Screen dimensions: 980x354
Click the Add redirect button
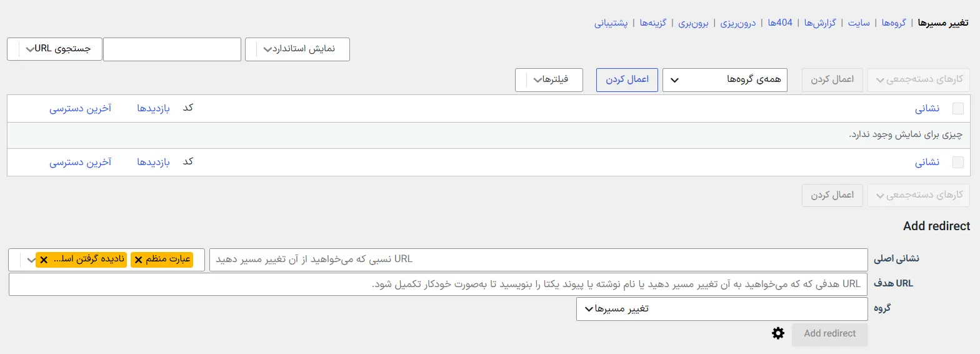click(830, 334)
